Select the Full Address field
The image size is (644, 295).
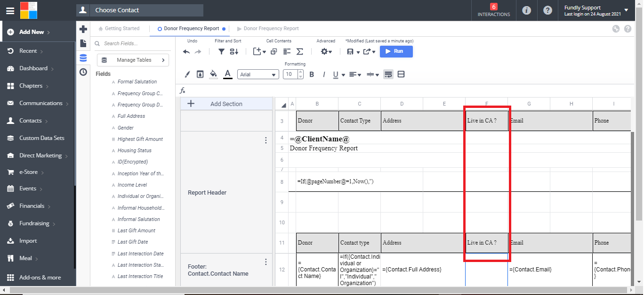tap(131, 116)
